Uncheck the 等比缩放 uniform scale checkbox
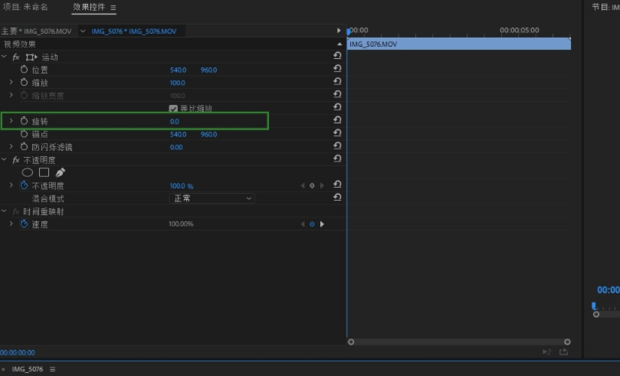This screenshot has width=620, height=376. [173, 109]
